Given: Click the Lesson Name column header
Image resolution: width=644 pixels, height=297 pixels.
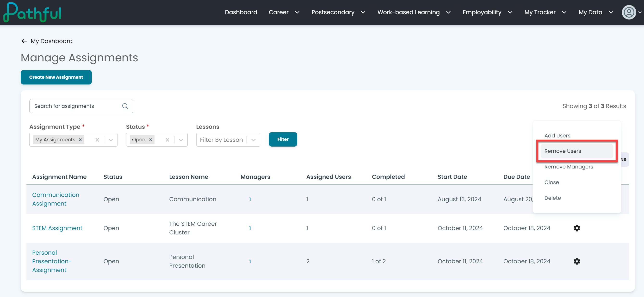Looking at the screenshot, I should [x=188, y=177].
